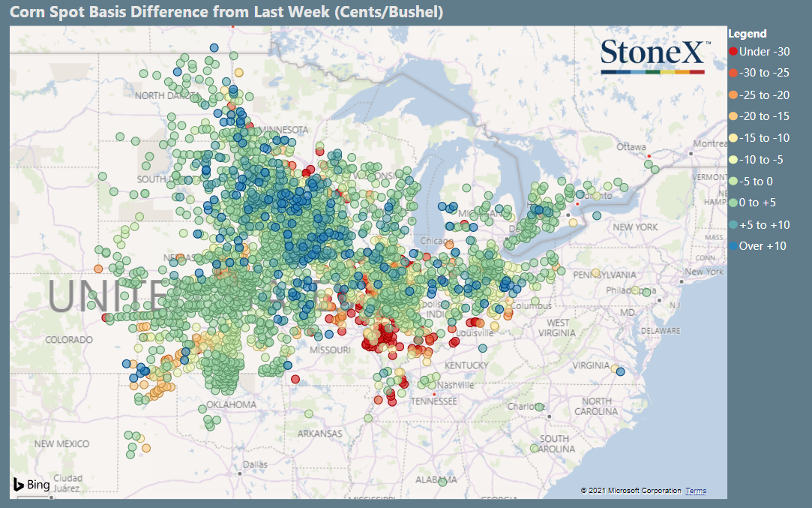The height and width of the screenshot is (508, 812).
Task: Click the ALABAMA map label
Action: pos(436,480)
